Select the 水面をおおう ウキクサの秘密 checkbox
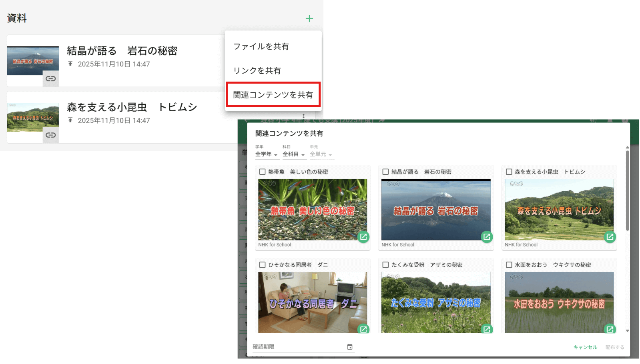 (509, 265)
